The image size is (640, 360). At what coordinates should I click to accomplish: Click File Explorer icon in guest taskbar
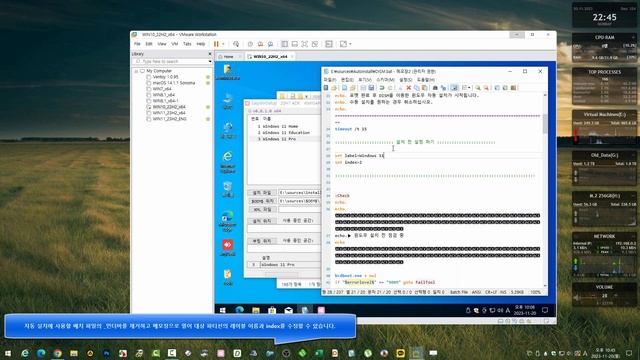pyautogui.click(x=256, y=310)
